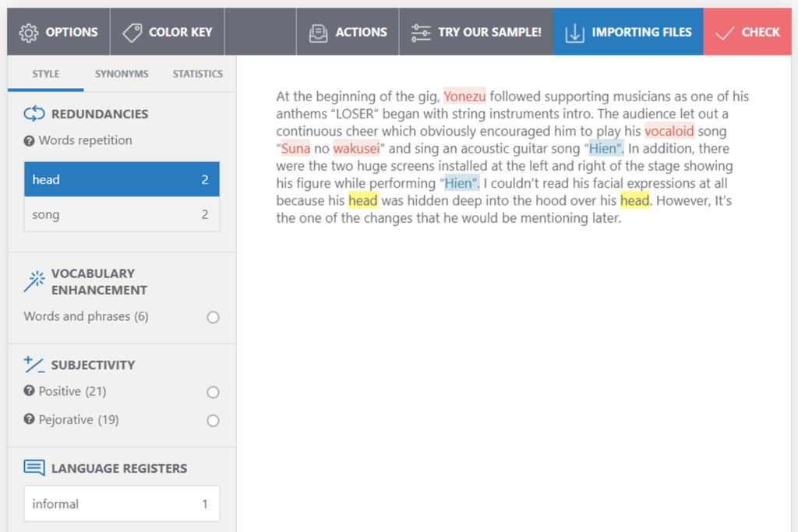Open the Options gear icon

[29, 33]
